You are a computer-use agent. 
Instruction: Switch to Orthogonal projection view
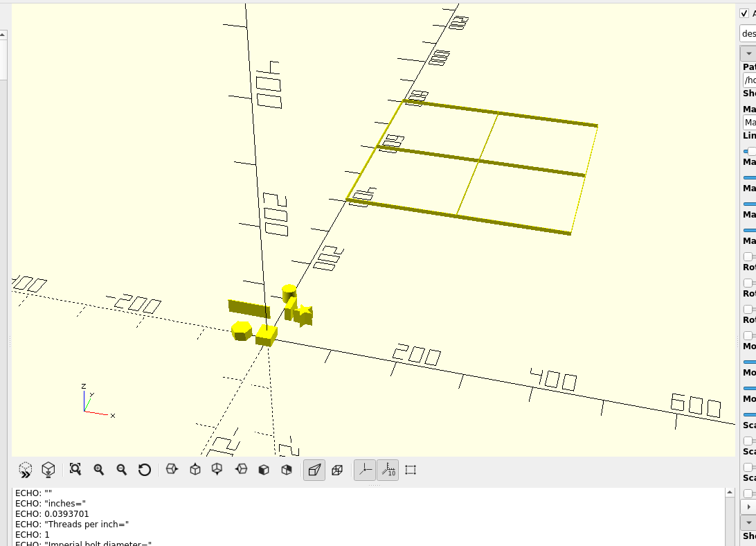pyautogui.click(x=337, y=470)
